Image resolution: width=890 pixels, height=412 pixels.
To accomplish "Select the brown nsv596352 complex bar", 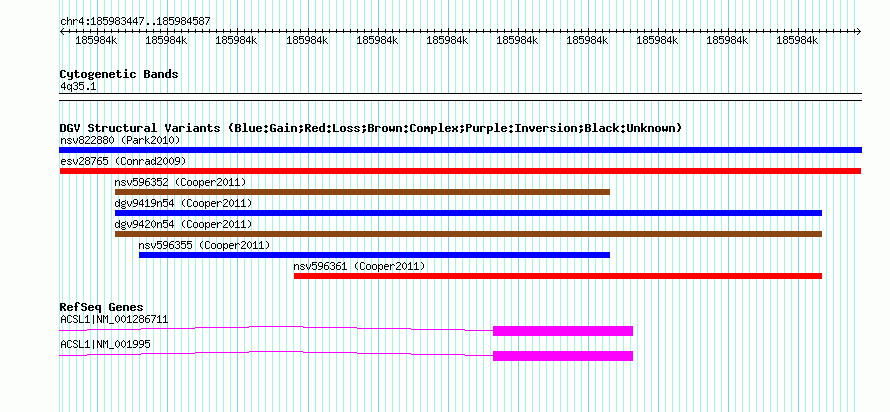I will 362,192.
